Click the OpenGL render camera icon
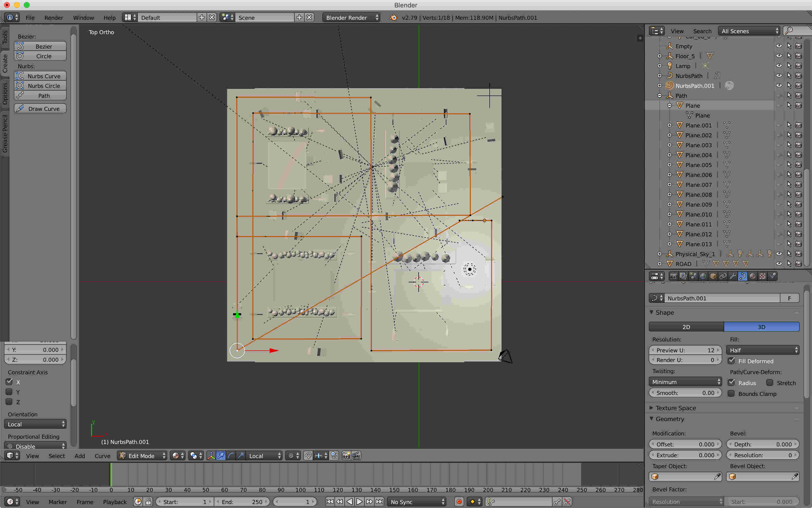 click(x=346, y=456)
